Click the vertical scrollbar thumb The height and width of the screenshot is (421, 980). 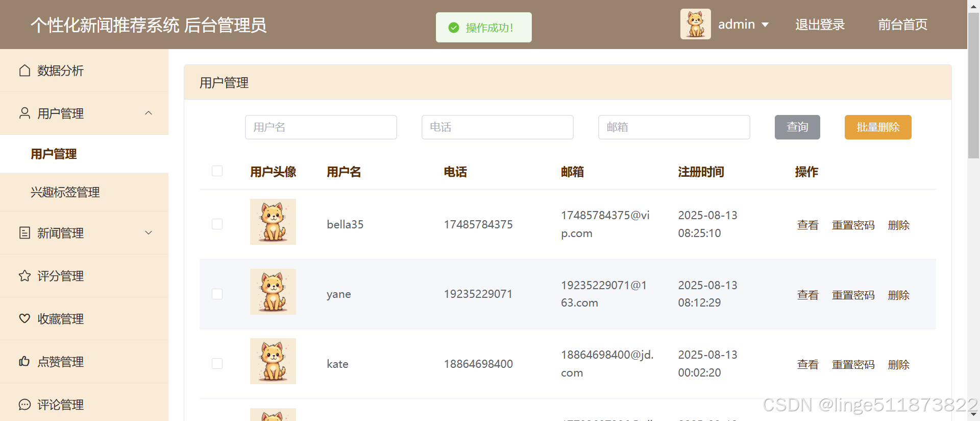(973, 86)
